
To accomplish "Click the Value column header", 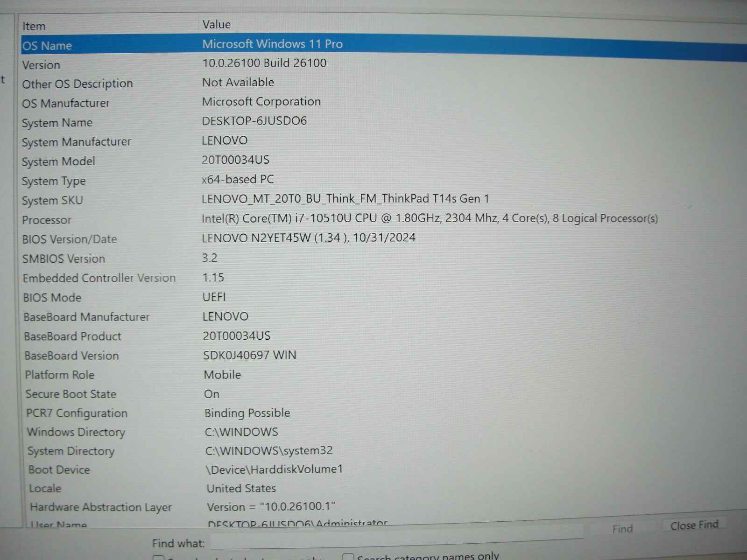I will (216, 24).
